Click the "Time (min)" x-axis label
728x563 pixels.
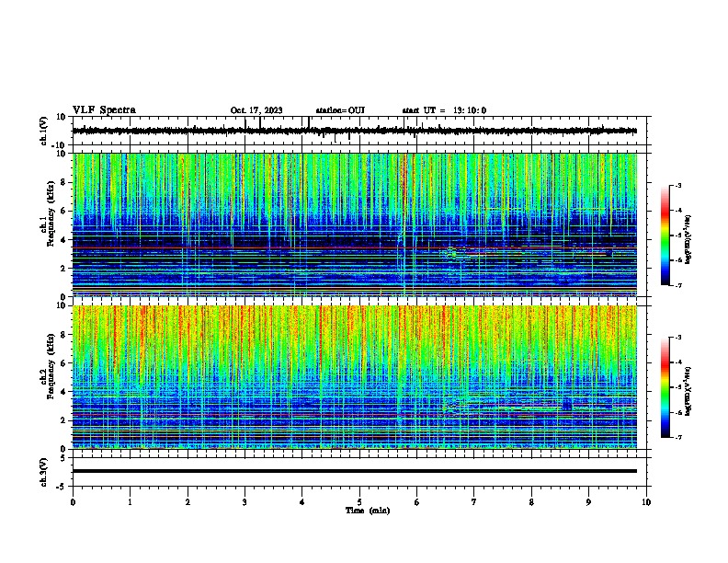368,511
